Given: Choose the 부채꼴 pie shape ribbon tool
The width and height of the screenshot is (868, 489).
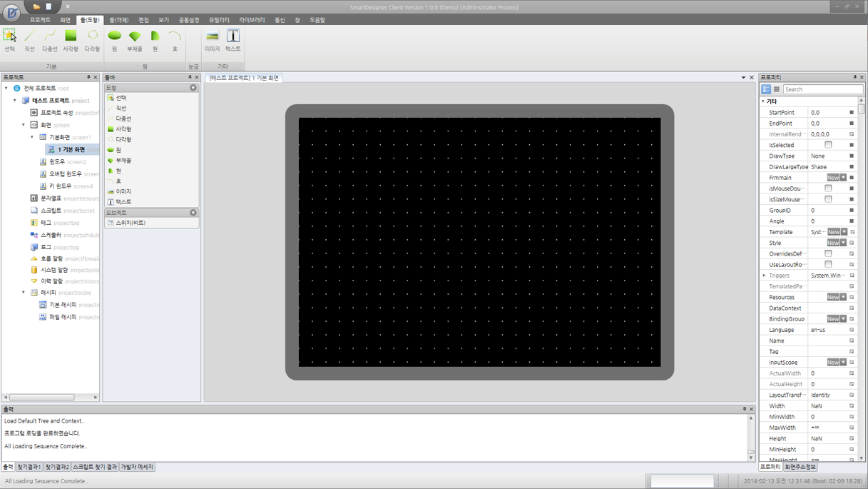Looking at the screenshot, I should pos(135,41).
